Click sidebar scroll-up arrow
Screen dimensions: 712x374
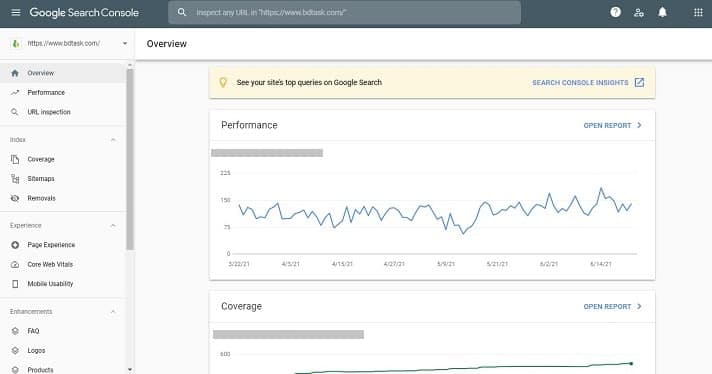[130, 65]
